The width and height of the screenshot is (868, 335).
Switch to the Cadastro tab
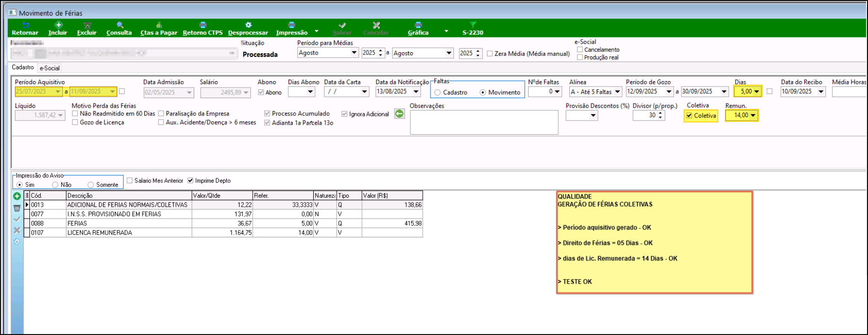23,67
